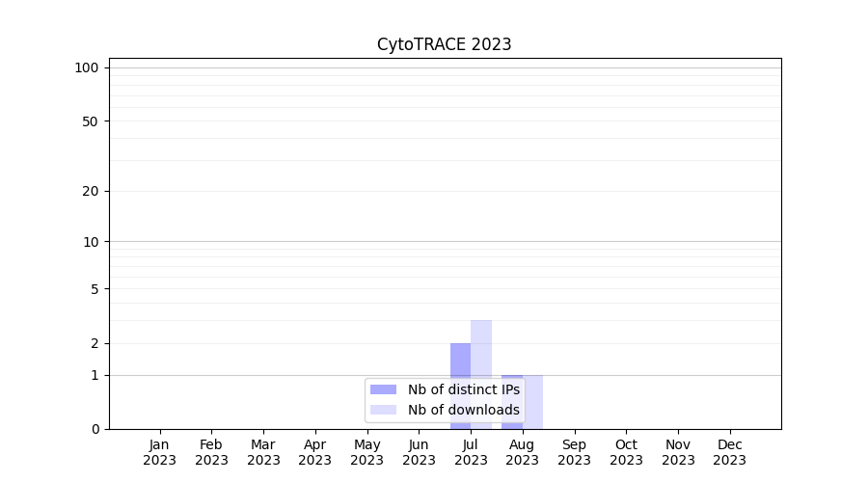Select the May 2023 x-axis label
868x482 pixels.
tap(366, 452)
